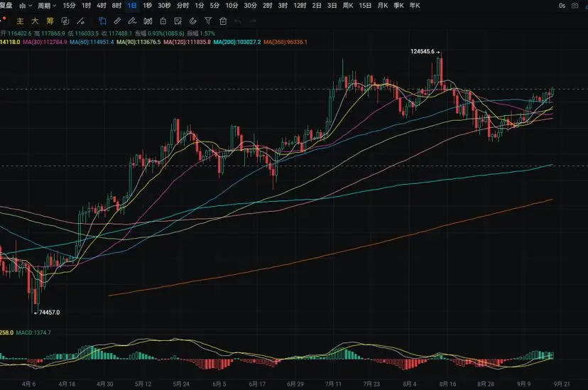Click the 124545.6 high price marker

pyautogui.click(x=423, y=51)
